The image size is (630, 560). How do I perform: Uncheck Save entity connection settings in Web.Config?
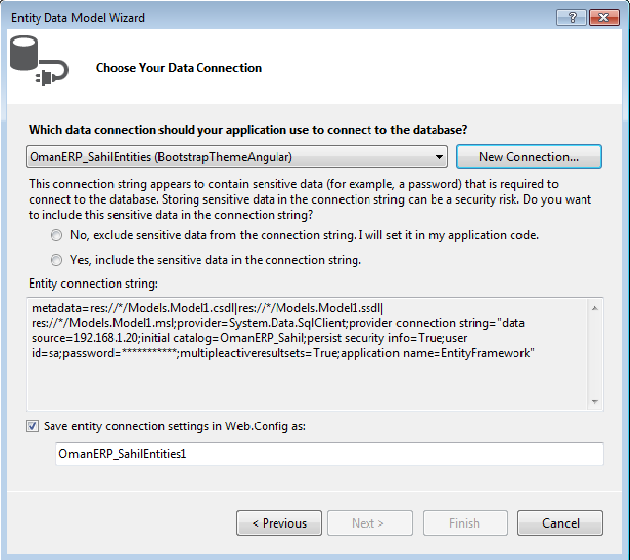(34, 426)
